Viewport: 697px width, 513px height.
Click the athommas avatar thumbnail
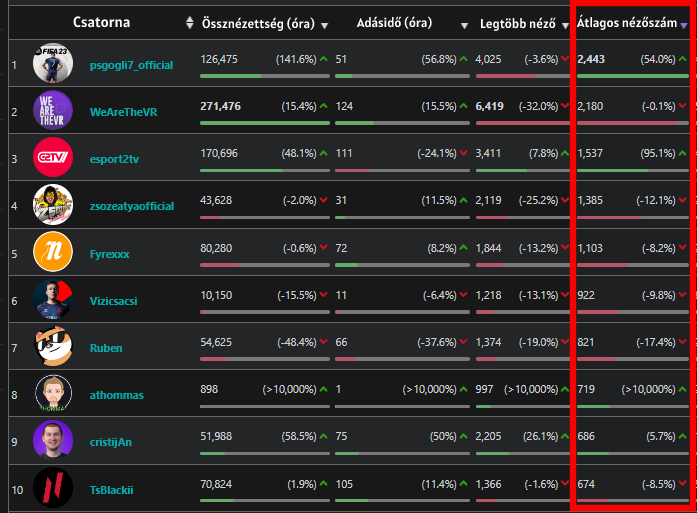[x=53, y=393]
